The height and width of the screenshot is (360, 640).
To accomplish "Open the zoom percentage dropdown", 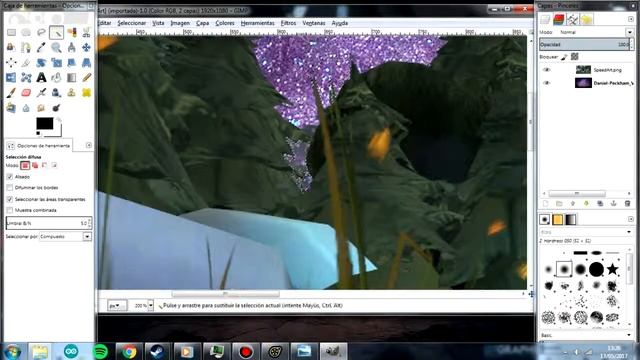I will [151, 305].
